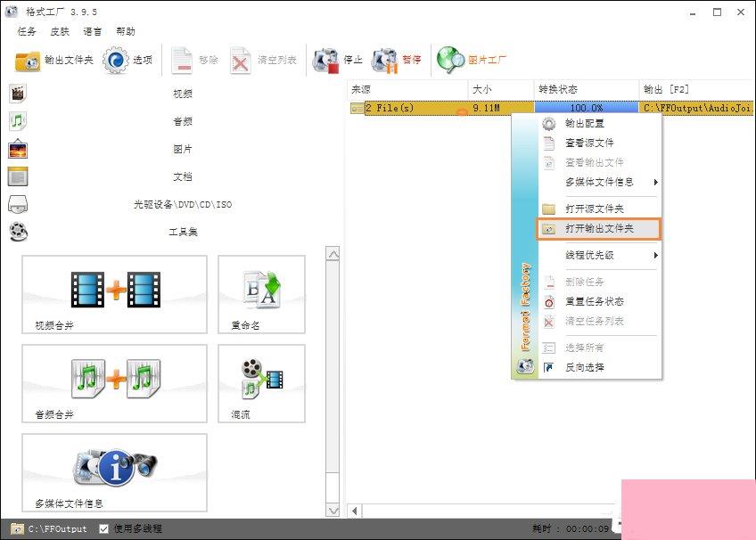This screenshot has height=540, width=756.
Task: Click the Stop conversion icon
Action: (325, 61)
